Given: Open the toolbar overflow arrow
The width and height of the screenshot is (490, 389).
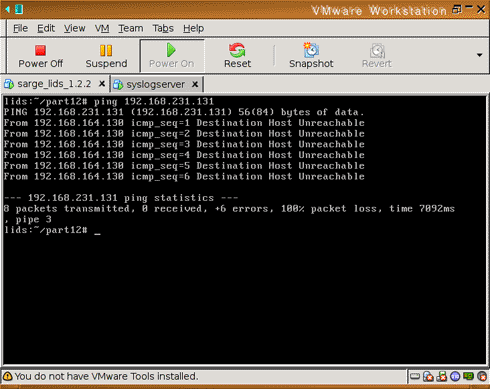Looking at the screenshot, I should (x=479, y=55).
